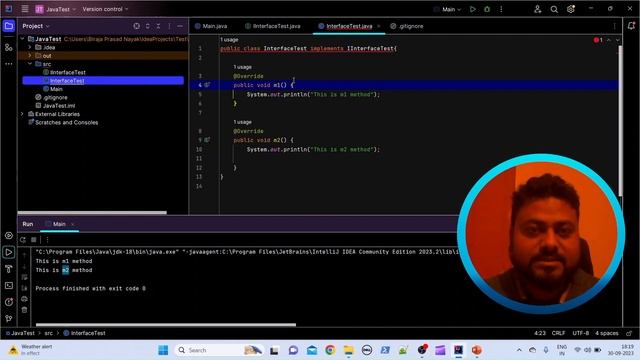Click the src breadcrumb in status bar

tap(49, 333)
